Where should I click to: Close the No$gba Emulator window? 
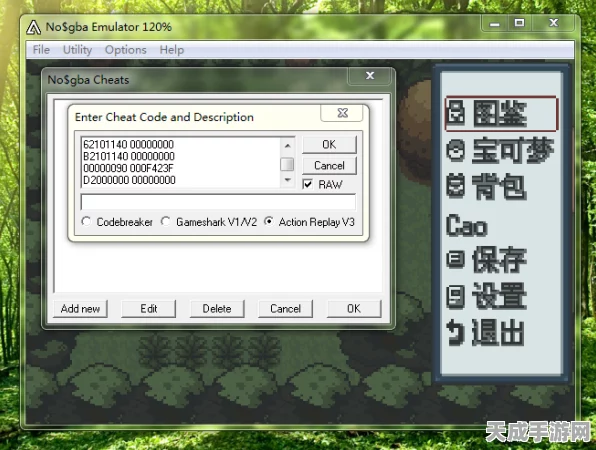pyautogui.click(x=553, y=23)
